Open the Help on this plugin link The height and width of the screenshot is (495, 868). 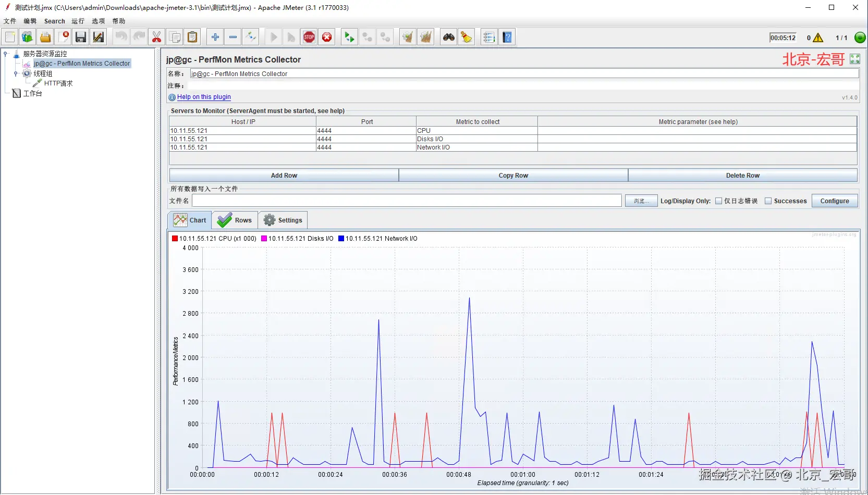[204, 97]
